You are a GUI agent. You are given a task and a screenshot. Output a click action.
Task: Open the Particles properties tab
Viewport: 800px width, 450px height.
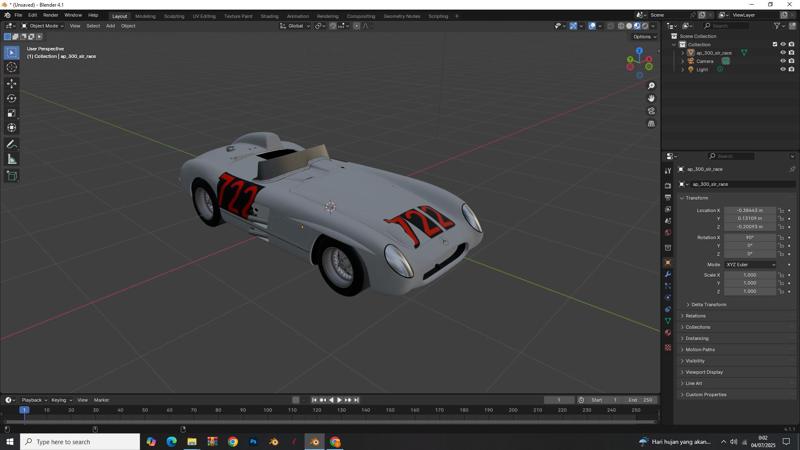[668, 286]
